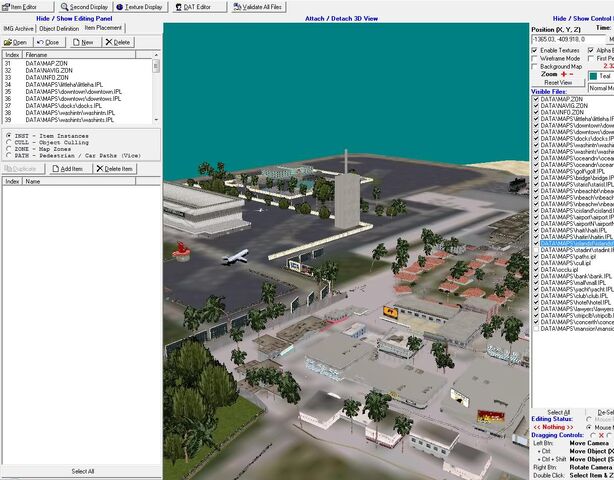Click Delete Item button
The height and width of the screenshot is (480, 614).
click(115, 169)
